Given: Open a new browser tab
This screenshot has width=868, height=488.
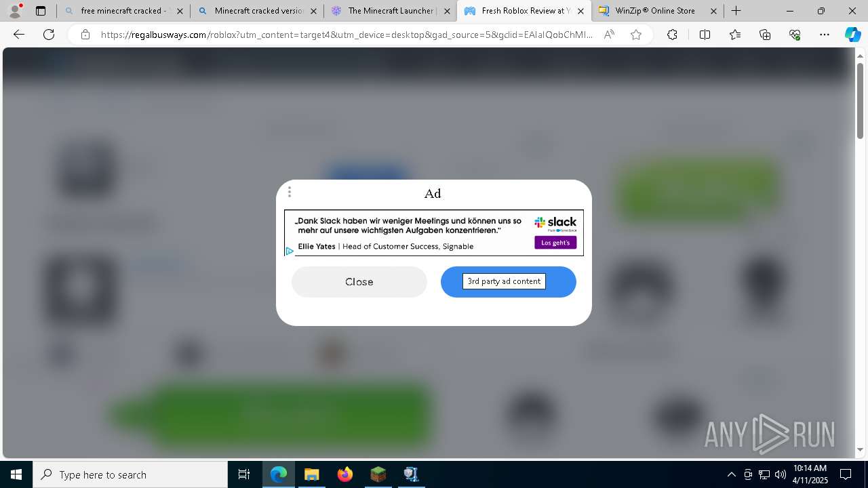Looking at the screenshot, I should [x=736, y=11].
